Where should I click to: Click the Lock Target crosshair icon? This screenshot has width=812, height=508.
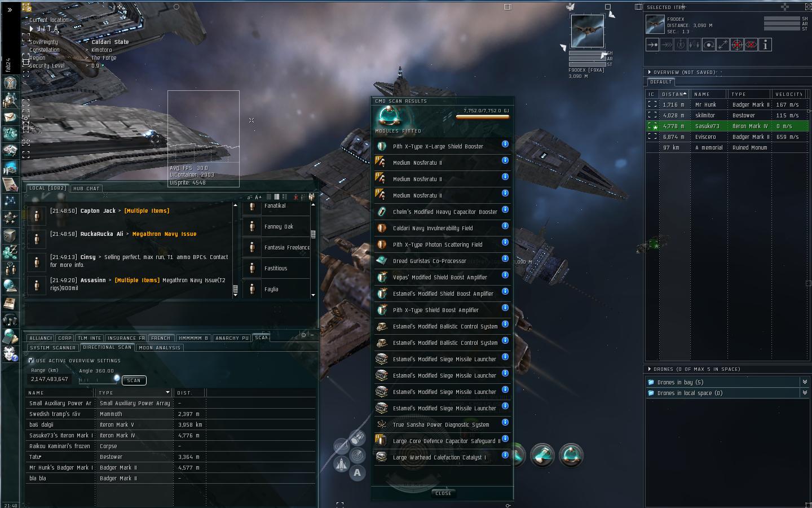click(x=737, y=45)
